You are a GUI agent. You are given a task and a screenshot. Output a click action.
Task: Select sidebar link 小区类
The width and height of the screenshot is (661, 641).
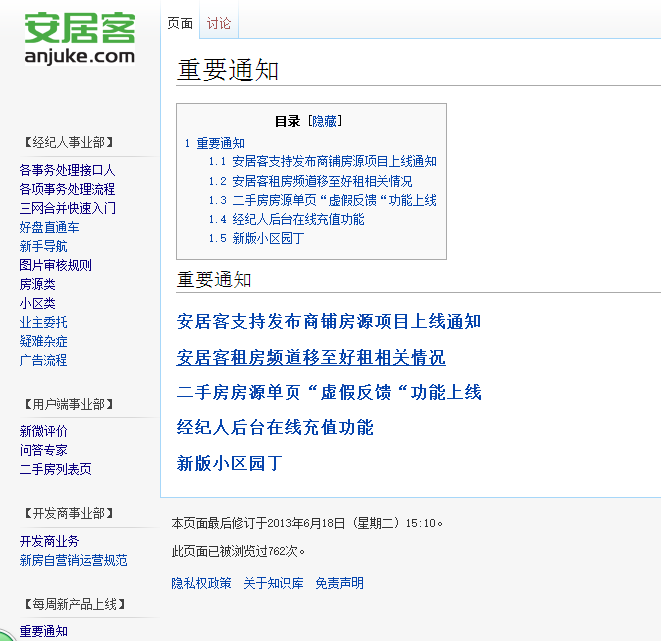pyautogui.click(x=38, y=303)
